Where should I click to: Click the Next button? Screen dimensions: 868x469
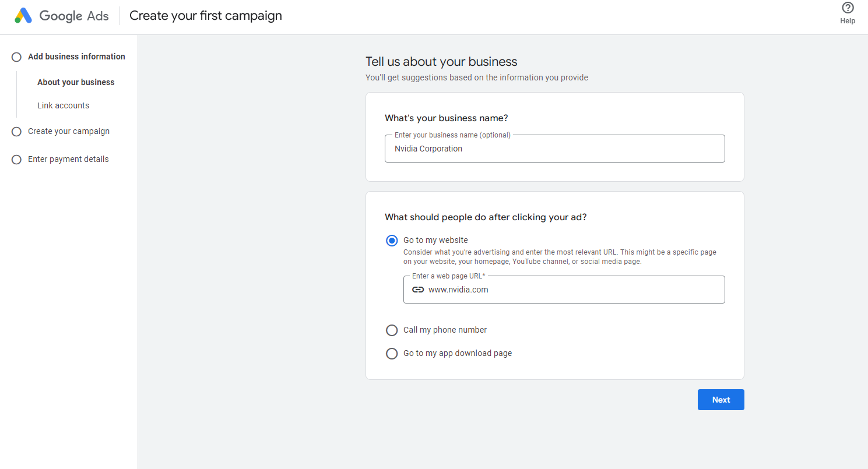click(721, 399)
